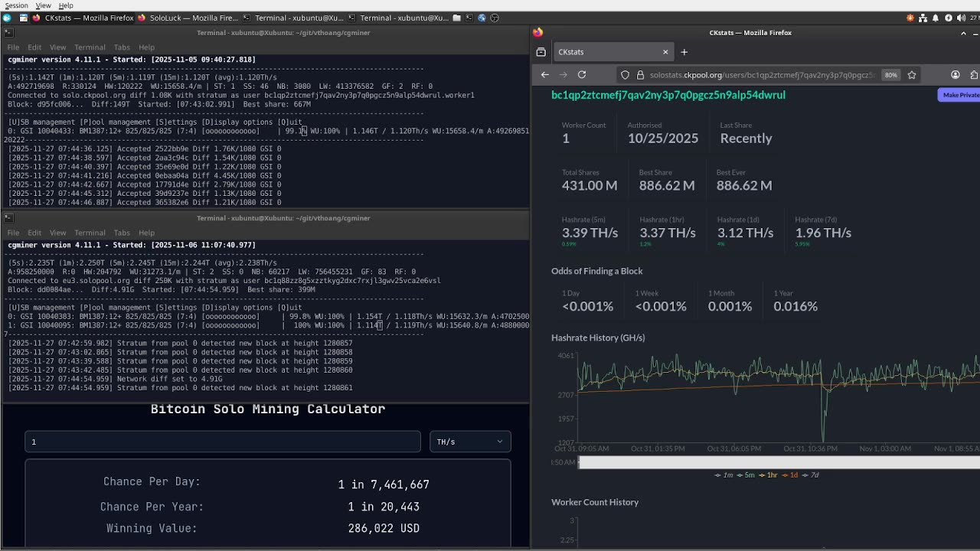Click the lower terminal window menu icon
The image size is (980, 551).
pyautogui.click(x=8, y=218)
